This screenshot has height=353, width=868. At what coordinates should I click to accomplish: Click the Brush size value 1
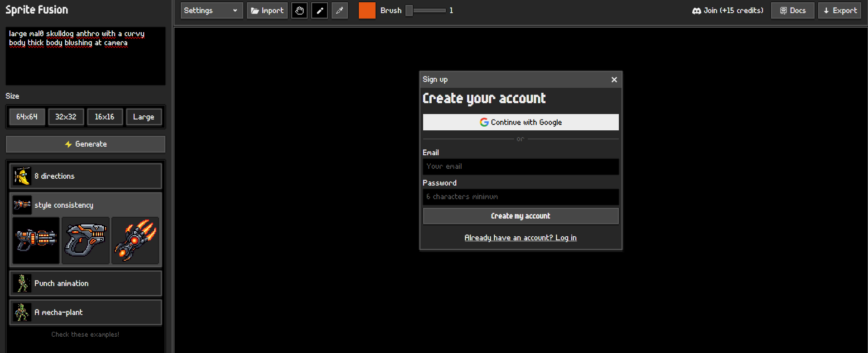(x=451, y=10)
